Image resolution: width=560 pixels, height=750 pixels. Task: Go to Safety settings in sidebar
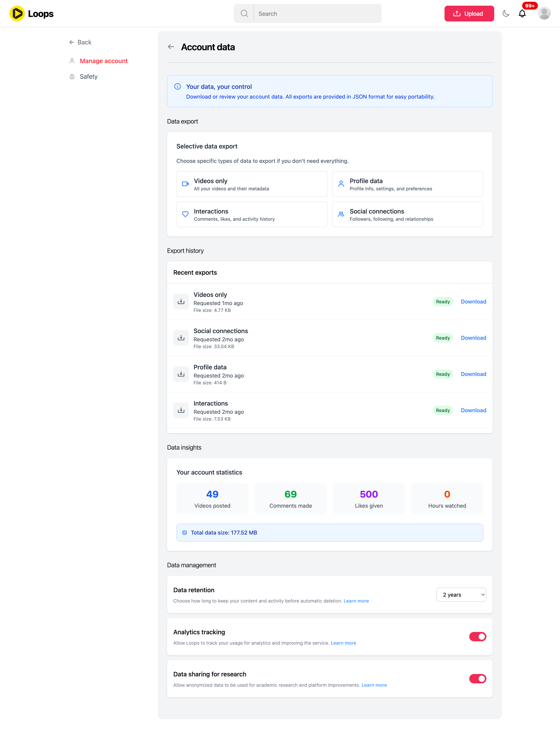(x=88, y=77)
